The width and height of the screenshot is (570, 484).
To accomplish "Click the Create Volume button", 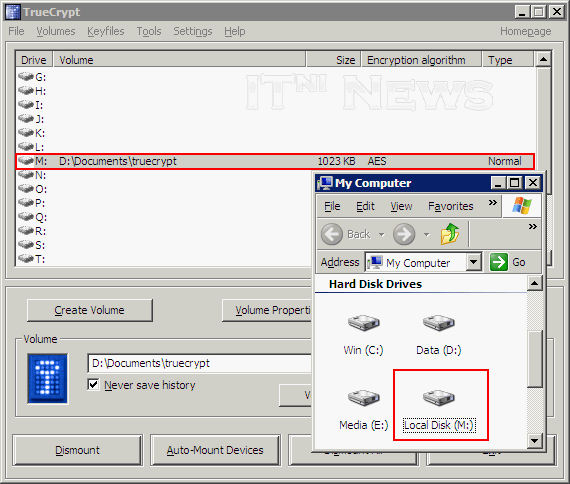I will (90, 310).
